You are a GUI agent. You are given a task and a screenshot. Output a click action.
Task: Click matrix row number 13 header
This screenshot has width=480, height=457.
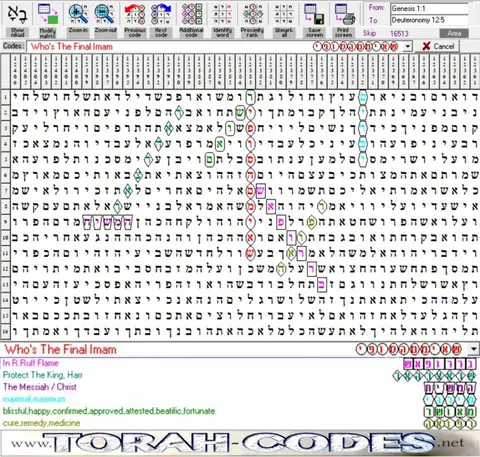[x=6, y=285]
